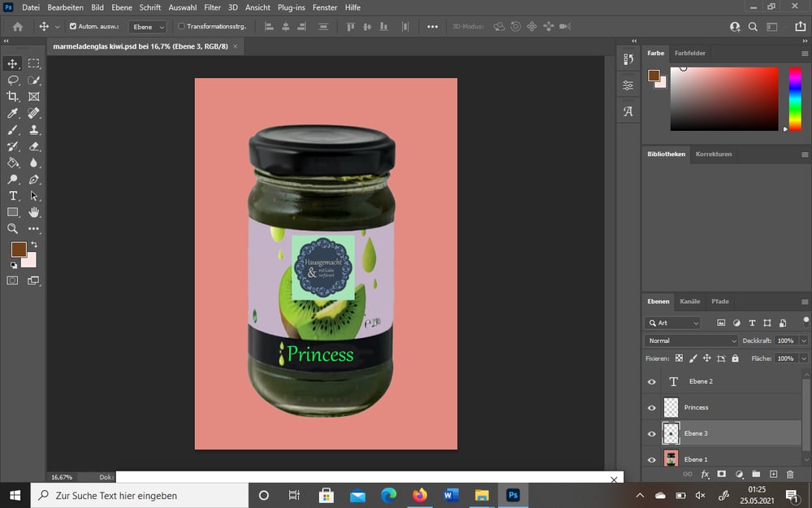This screenshot has width=812, height=508.
Task: Reset default foreground and background colors
Action: tap(14, 265)
